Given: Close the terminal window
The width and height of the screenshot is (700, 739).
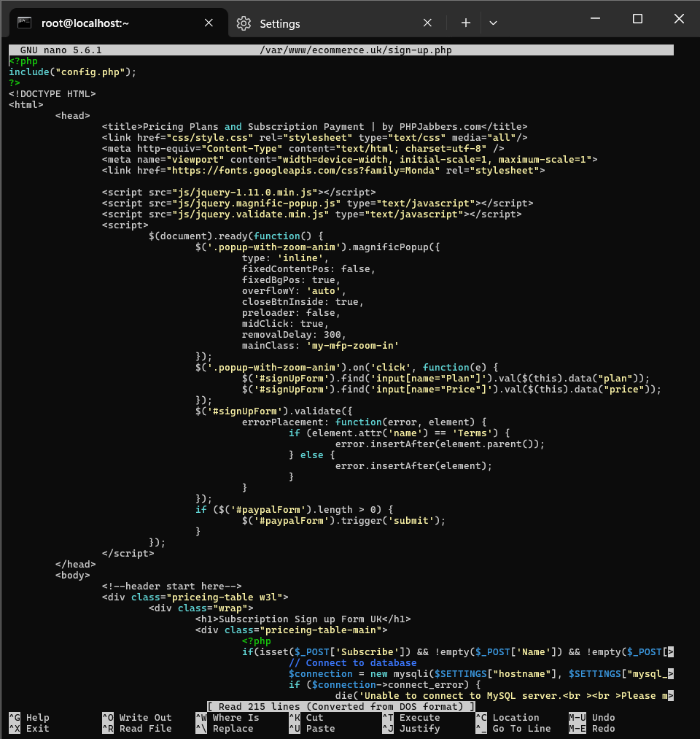Looking at the screenshot, I should 679,19.
